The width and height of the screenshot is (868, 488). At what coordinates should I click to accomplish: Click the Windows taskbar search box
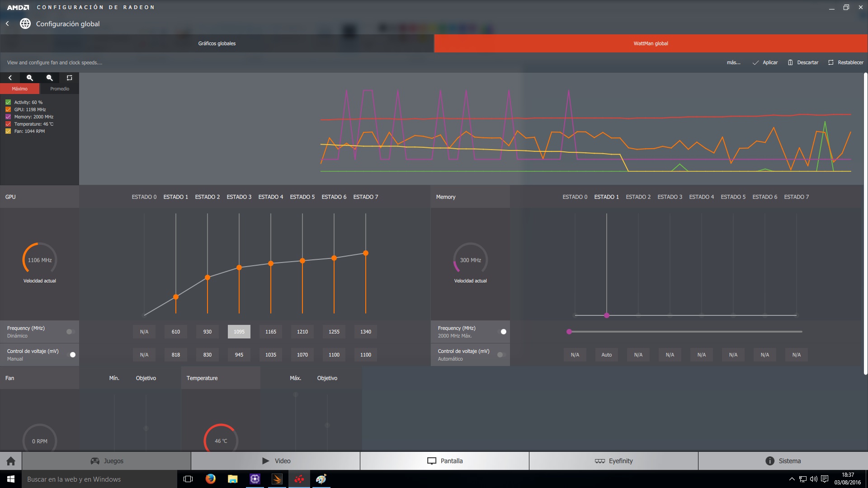[x=99, y=479]
